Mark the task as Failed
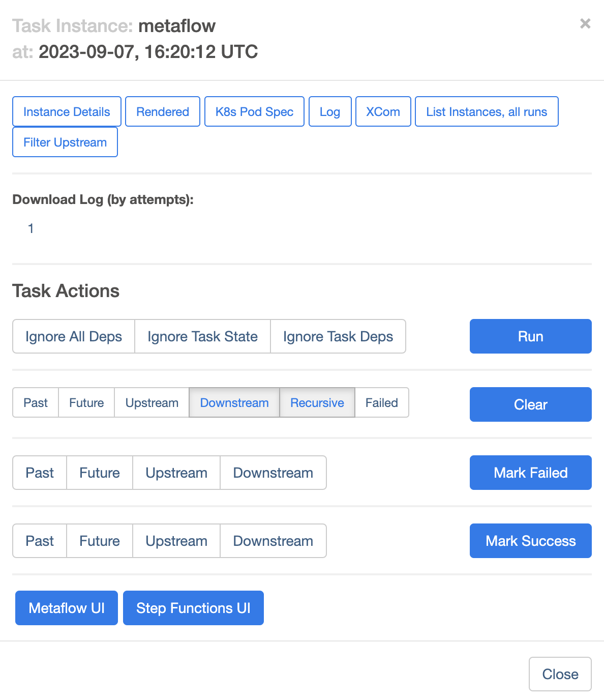This screenshot has height=700, width=604. click(530, 473)
